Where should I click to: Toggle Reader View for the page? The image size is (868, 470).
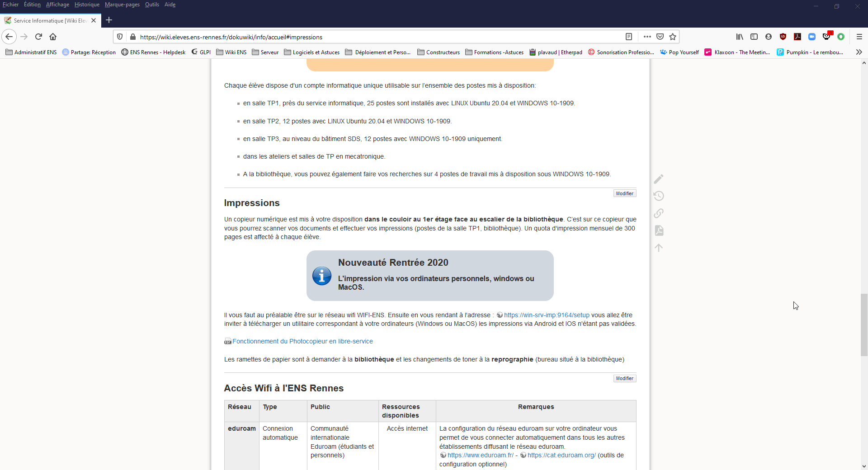[629, 37]
